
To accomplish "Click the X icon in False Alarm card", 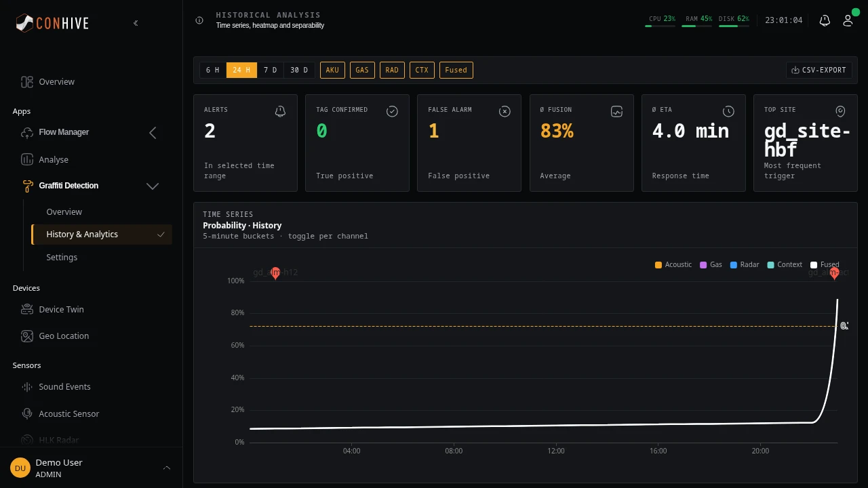I will coord(505,111).
